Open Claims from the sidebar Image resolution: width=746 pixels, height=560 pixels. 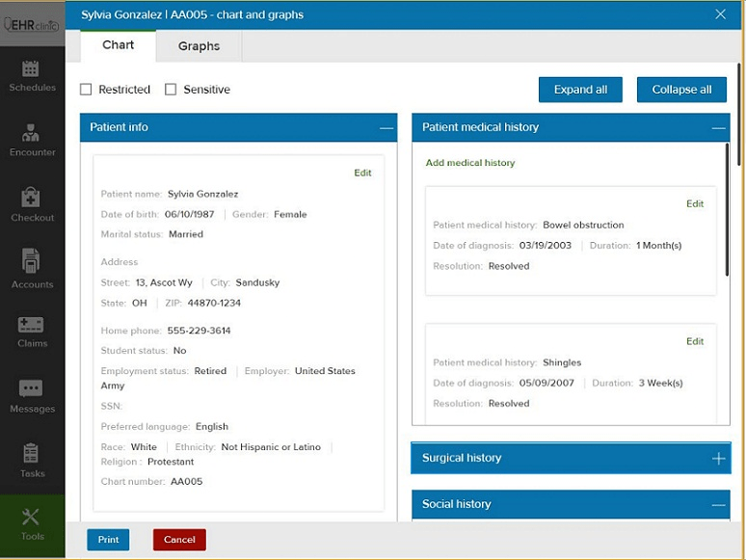coord(31,326)
